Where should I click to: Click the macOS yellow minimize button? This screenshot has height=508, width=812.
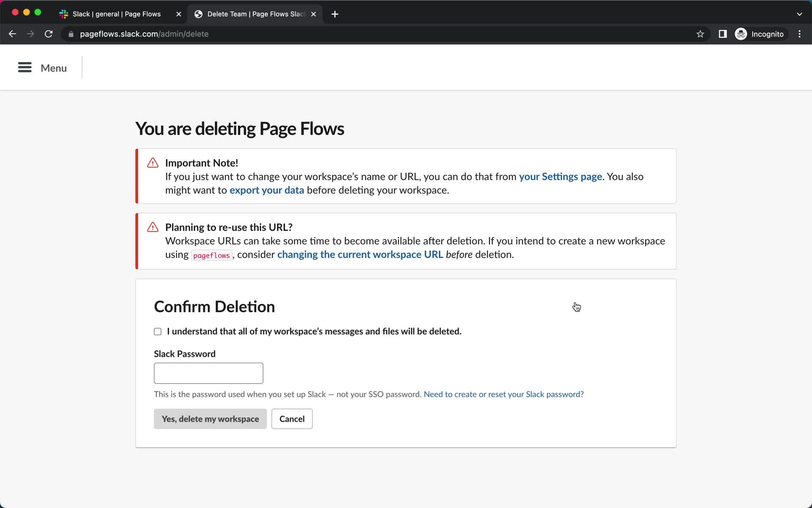coord(26,12)
